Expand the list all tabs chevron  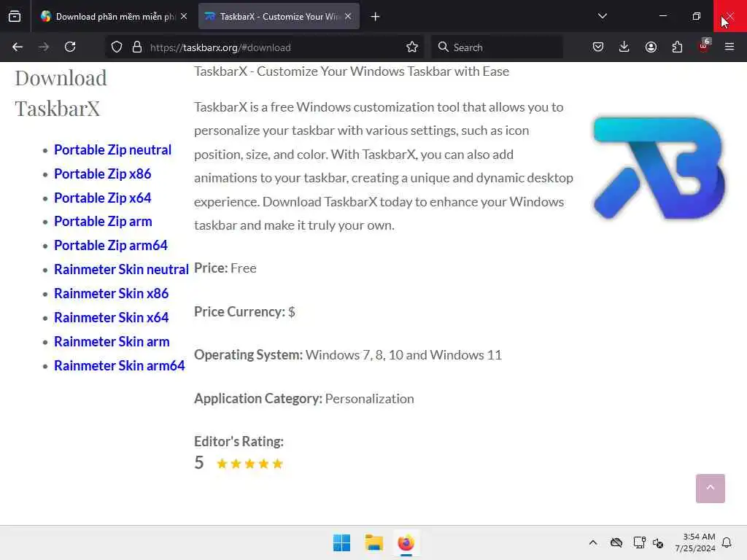point(602,16)
